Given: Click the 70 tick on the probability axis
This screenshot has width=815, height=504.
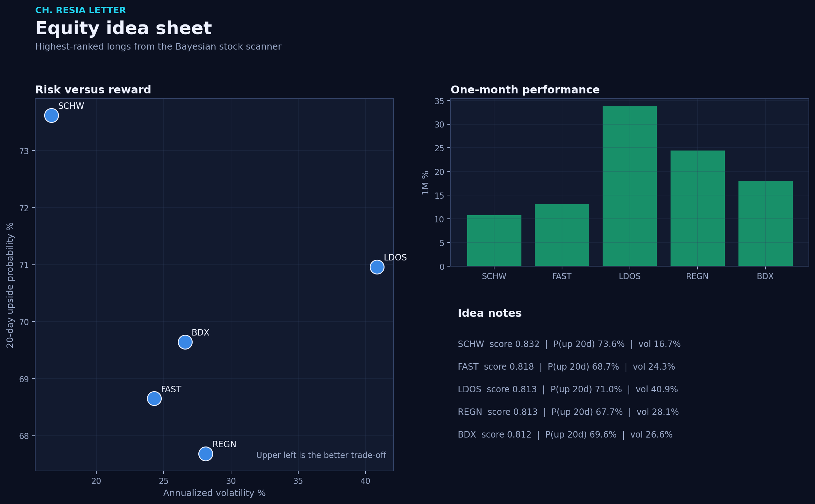Looking at the screenshot, I should point(24,322).
